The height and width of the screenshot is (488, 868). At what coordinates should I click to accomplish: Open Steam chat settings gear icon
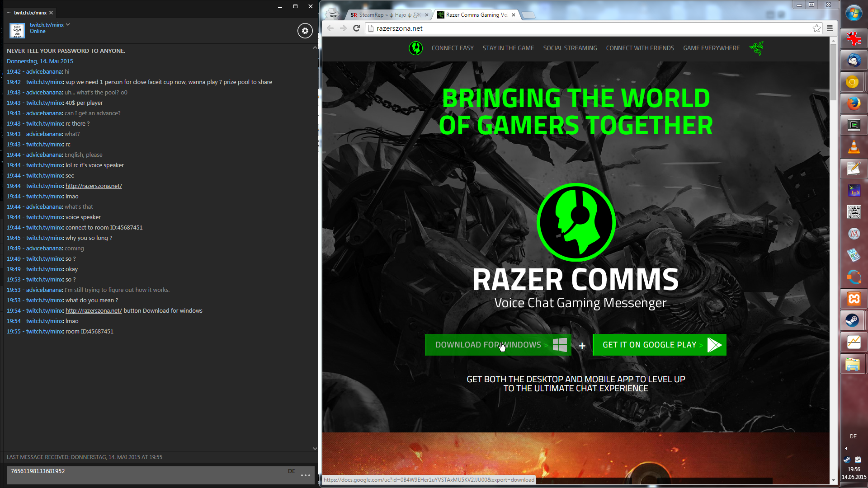305,31
